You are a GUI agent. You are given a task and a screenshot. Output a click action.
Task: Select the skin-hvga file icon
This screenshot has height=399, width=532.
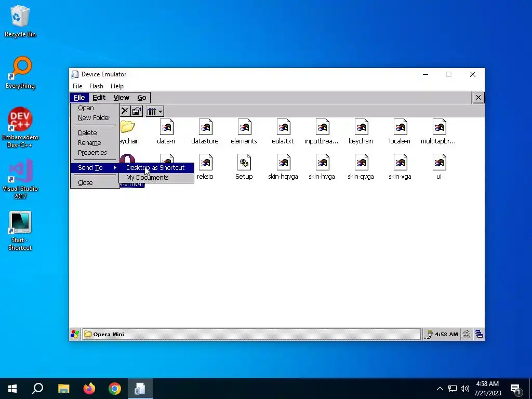(322, 163)
